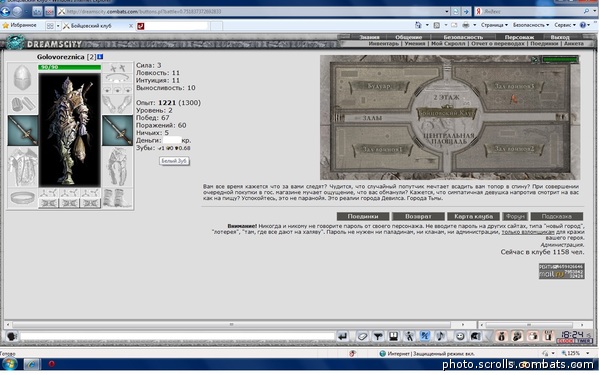Click the Выход menu item

560,37
